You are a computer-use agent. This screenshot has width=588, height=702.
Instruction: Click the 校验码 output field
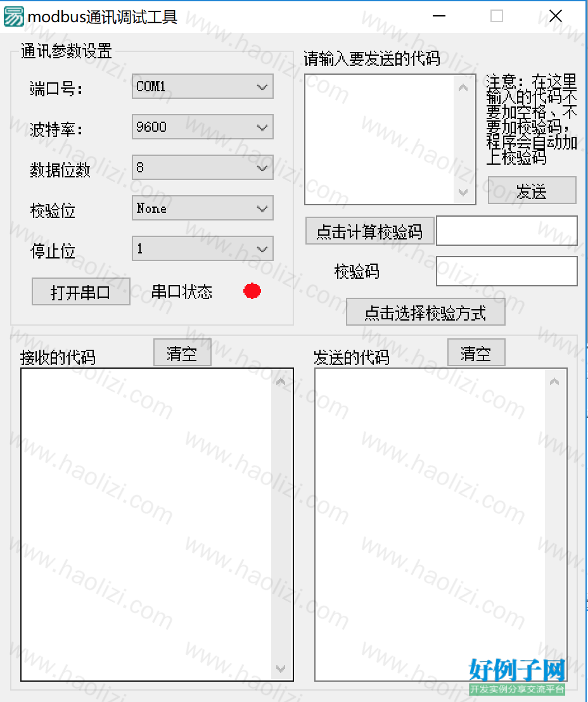pyautogui.click(x=507, y=271)
